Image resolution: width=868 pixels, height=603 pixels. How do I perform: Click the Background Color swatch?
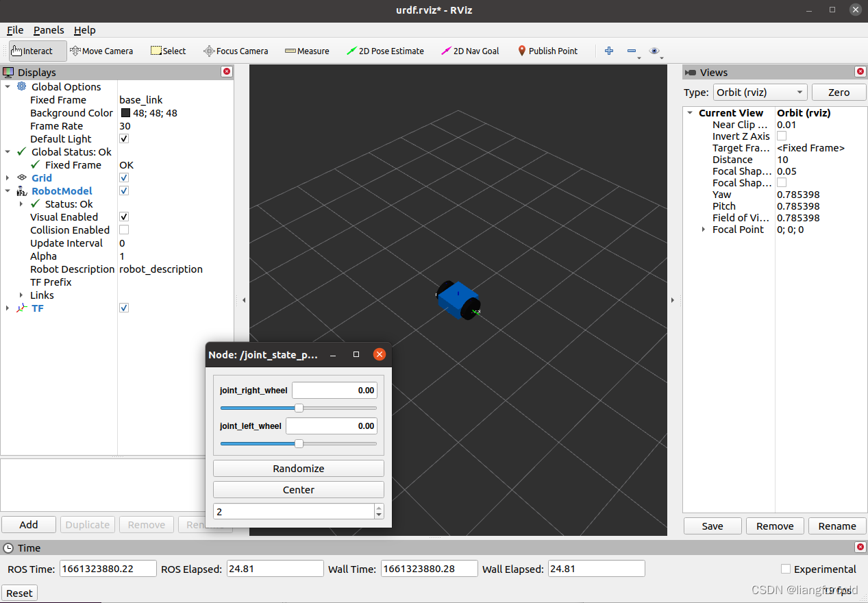126,112
